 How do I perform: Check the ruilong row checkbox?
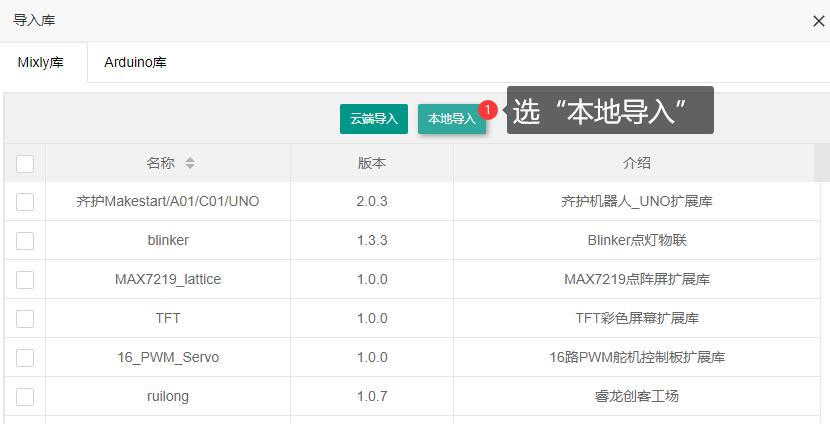pos(25,396)
